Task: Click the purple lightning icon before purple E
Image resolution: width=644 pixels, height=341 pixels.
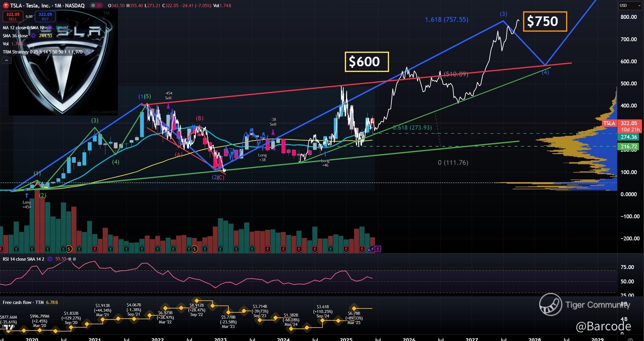Action: tap(372, 249)
